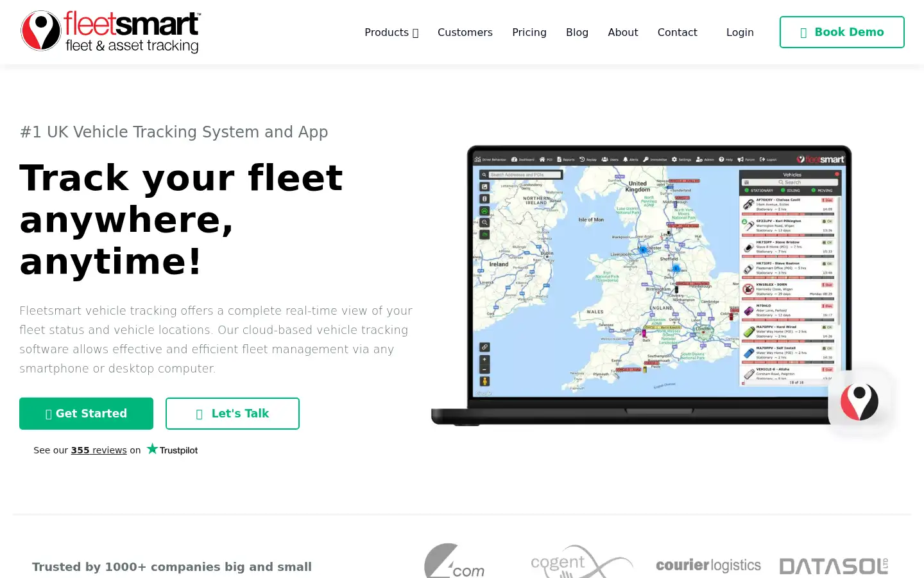Click the 'Trusted by 1000+ companies big and small' text
Image resolution: width=924 pixels, height=578 pixels.
pos(172,566)
